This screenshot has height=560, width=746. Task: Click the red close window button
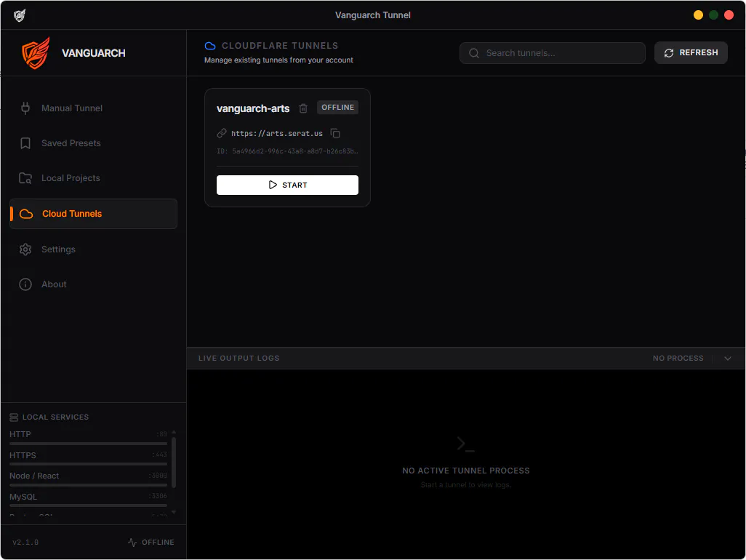coord(729,15)
